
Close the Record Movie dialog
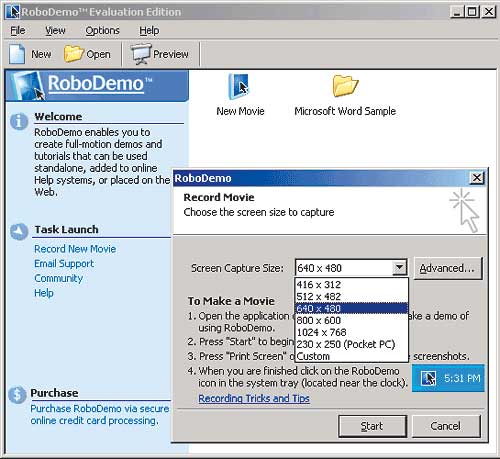click(x=477, y=178)
